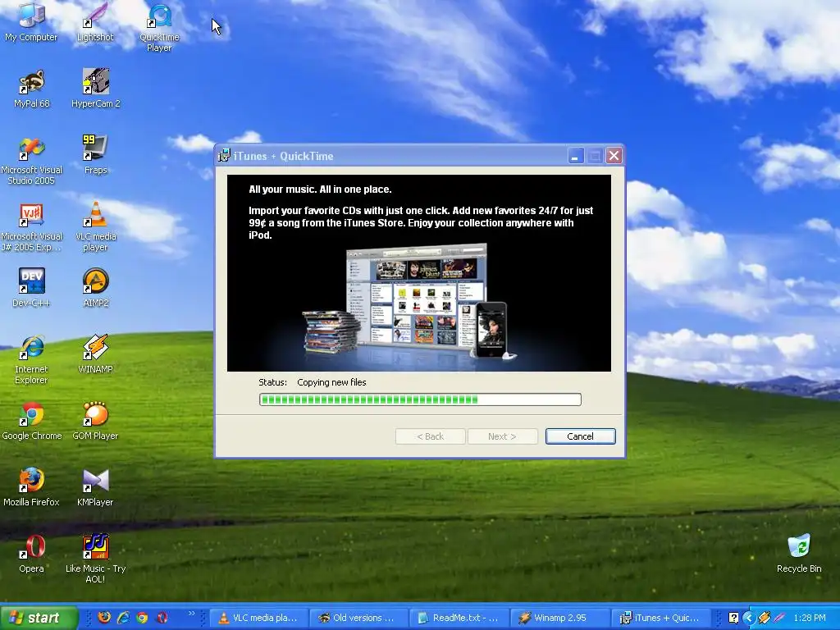Viewport: 840px width, 630px height.
Task: Switch to Old versions taskbar button
Action: pos(359,618)
